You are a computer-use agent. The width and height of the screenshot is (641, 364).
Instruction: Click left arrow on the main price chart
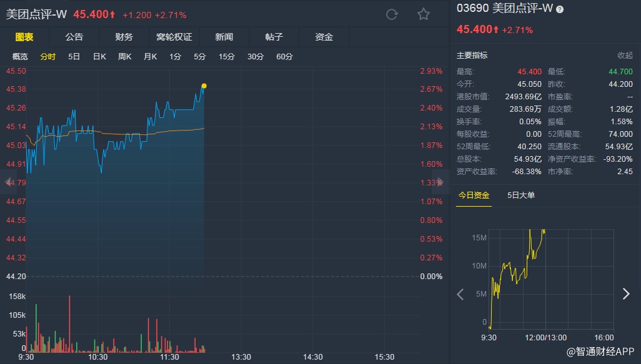(9, 182)
